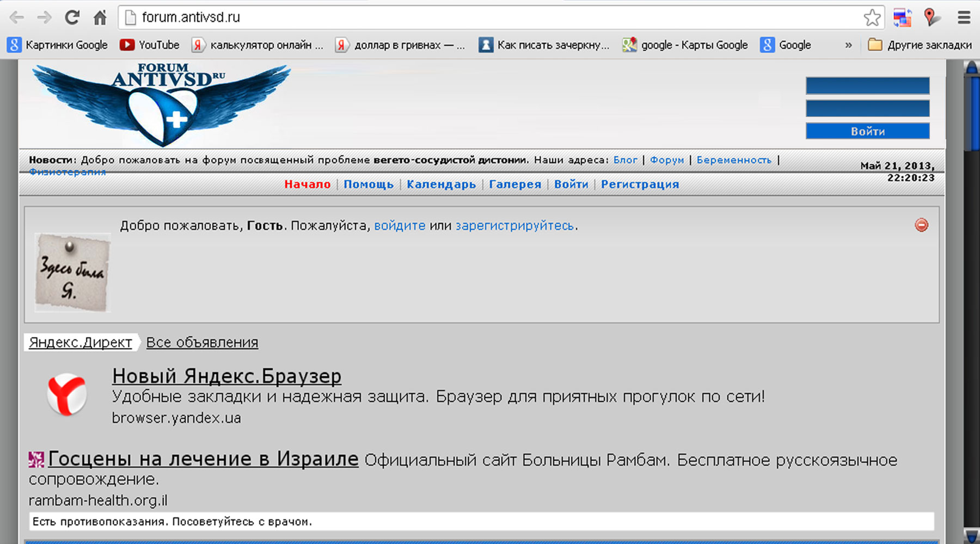Open the Как писать зачеркну... bookmark

click(544, 45)
